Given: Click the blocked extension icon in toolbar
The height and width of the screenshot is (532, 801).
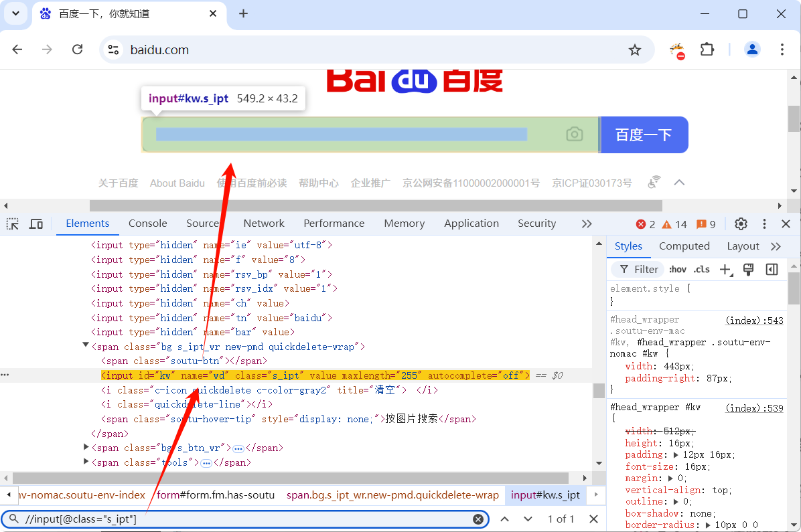Looking at the screenshot, I should coord(677,51).
